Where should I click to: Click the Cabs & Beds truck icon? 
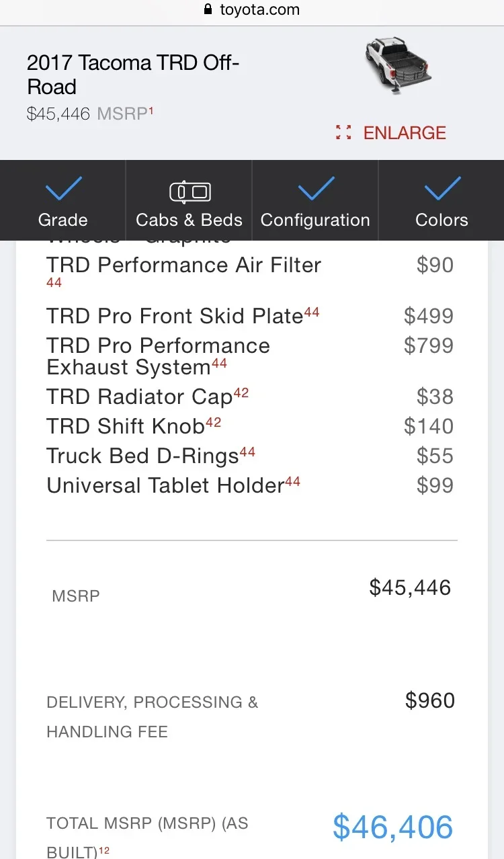pos(190,192)
